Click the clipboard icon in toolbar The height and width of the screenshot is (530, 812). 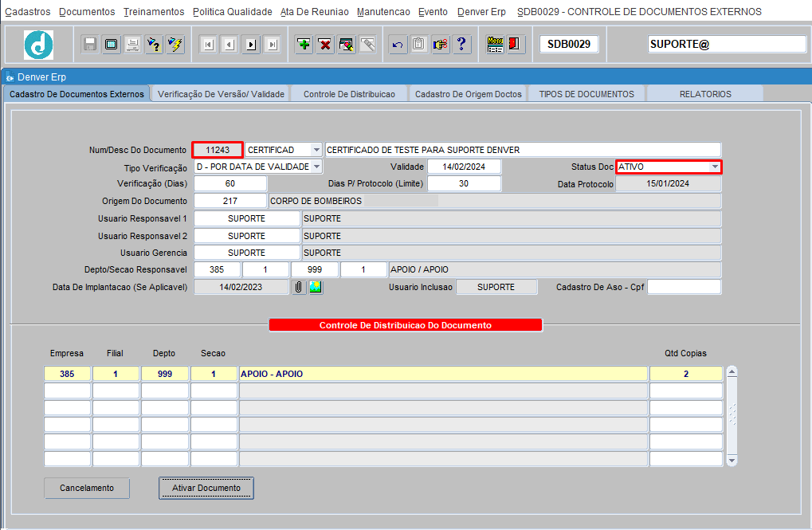click(x=419, y=45)
